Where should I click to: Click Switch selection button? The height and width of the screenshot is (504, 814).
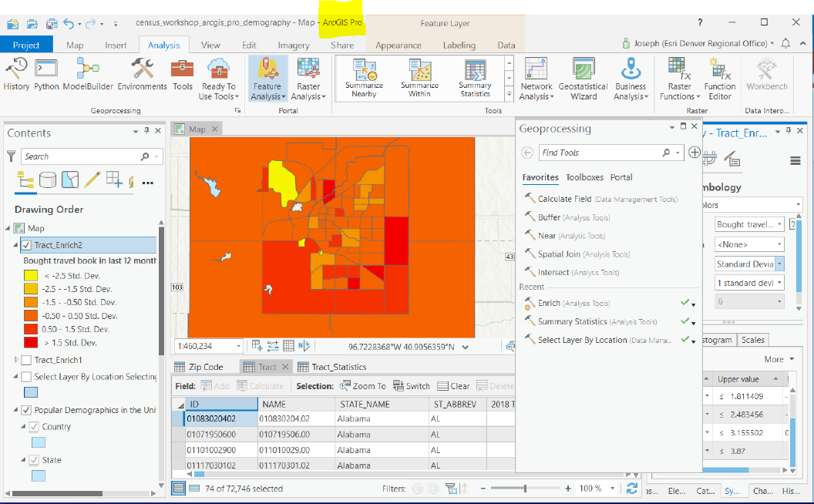point(412,386)
